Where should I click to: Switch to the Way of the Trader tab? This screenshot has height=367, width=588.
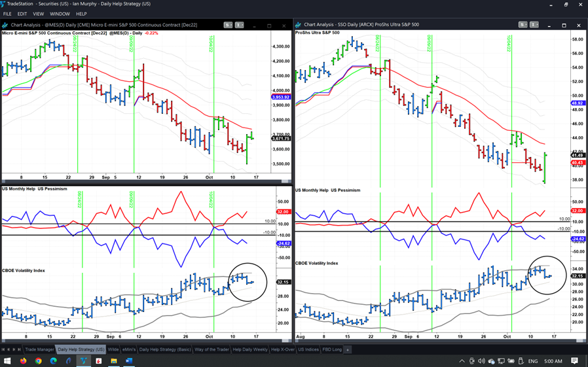coord(212,350)
